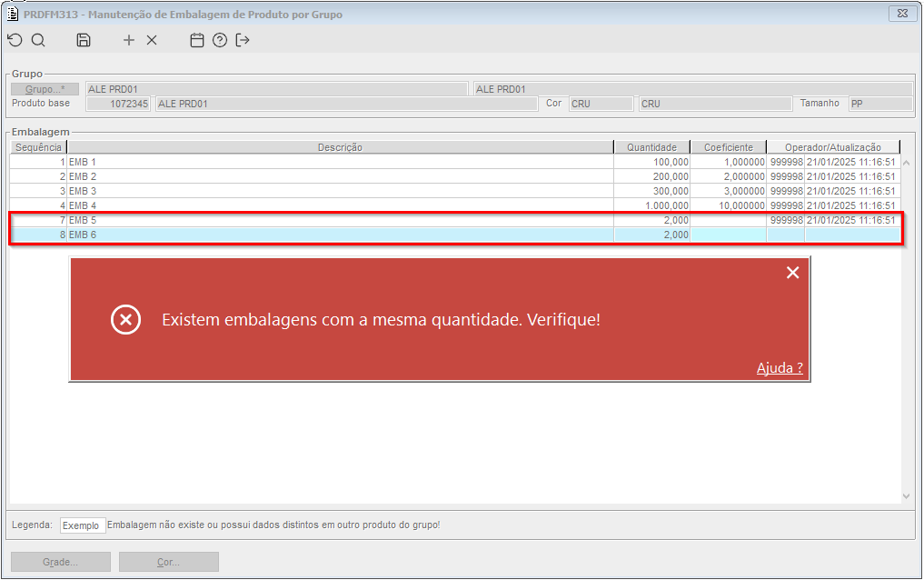The height and width of the screenshot is (580, 924).
Task: Delete row using the X toolbar icon
Action: coord(152,40)
